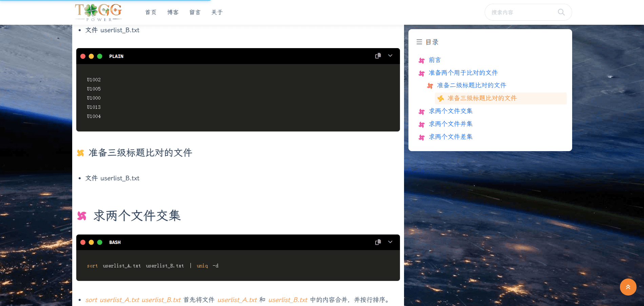Screen dimensions: 644x306
Task: Click the red dot on PLAIN code block
Action: 83,56
